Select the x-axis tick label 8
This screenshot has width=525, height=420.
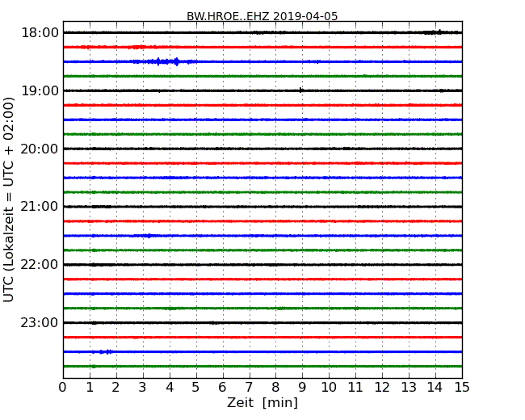tap(275, 388)
